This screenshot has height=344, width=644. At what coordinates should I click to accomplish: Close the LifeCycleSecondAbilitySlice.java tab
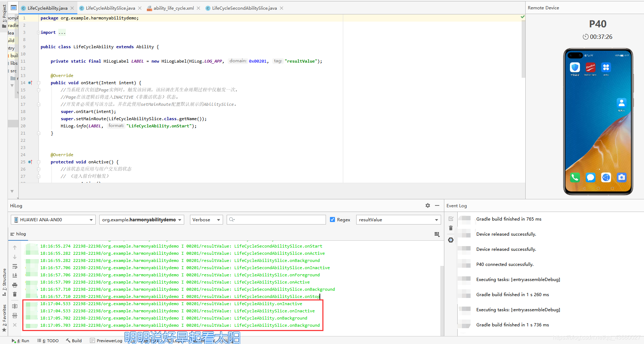[x=281, y=8]
